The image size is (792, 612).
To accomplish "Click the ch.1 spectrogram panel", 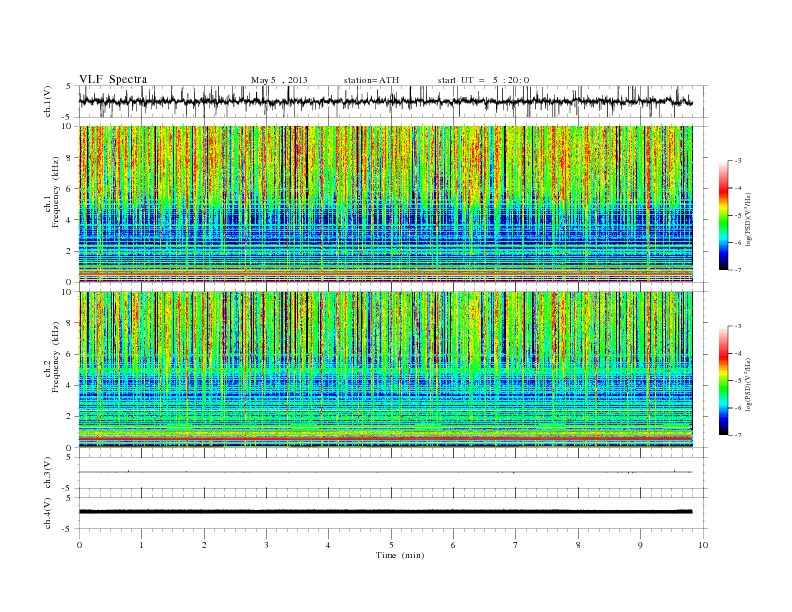I will coord(385,204).
